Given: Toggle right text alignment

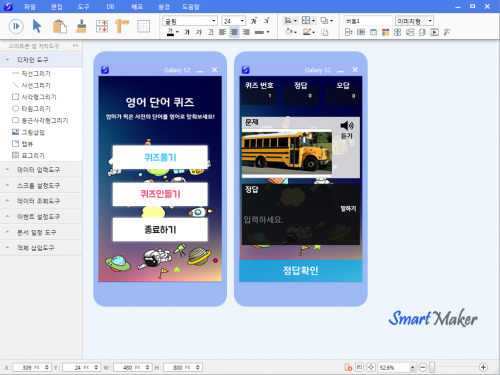Looking at the screenshot, I should point(246,32).
